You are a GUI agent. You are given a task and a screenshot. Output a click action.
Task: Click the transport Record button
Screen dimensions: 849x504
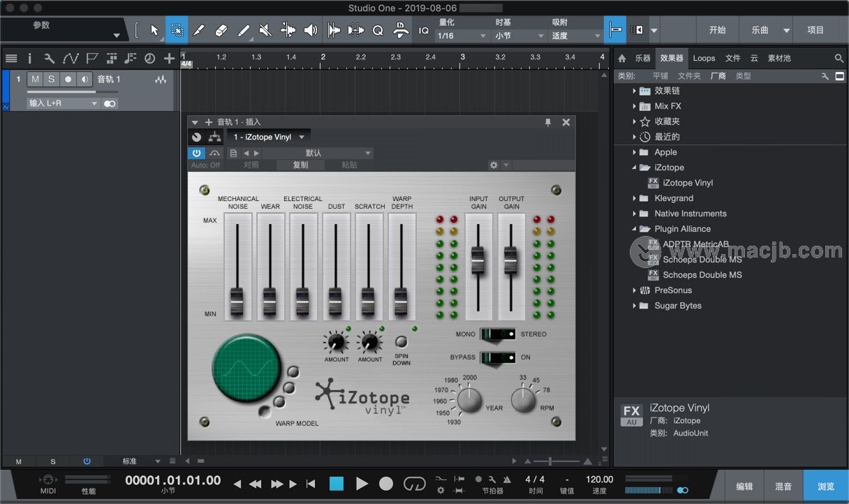[x=386, y=484]
